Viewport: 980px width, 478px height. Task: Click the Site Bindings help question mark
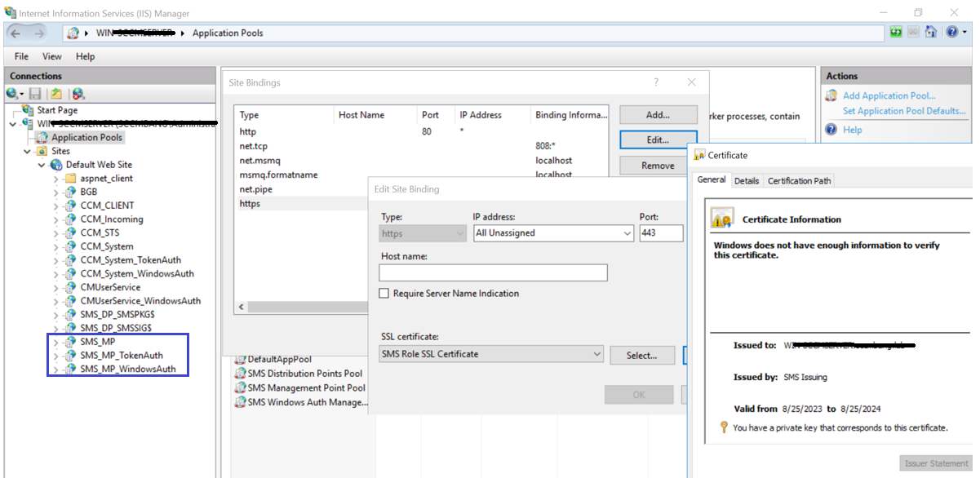(656, 82)
